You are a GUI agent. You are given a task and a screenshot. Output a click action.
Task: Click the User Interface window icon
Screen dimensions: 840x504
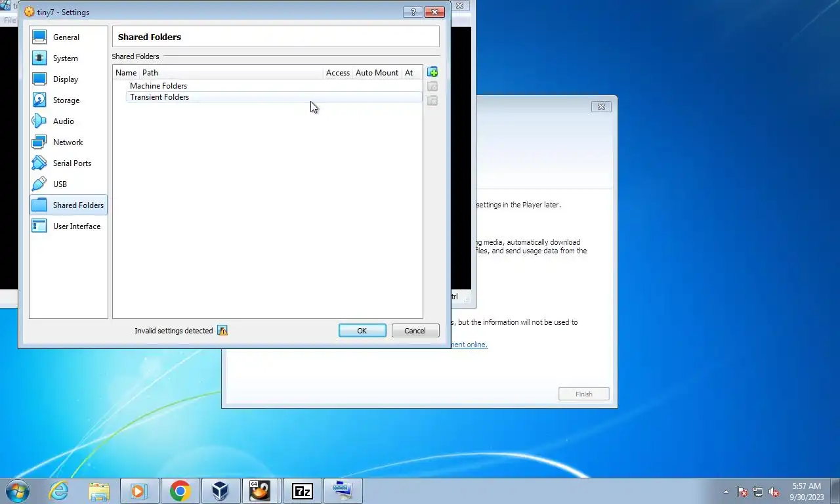(39, 226)
